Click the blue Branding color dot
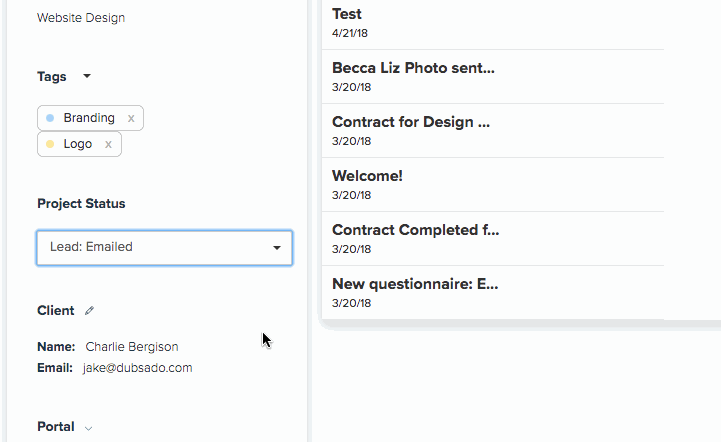This screenshot has width=721, height=442. (50, 118)
